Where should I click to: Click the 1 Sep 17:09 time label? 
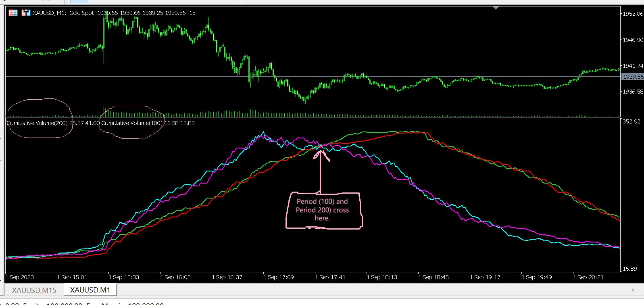(279, 277)
